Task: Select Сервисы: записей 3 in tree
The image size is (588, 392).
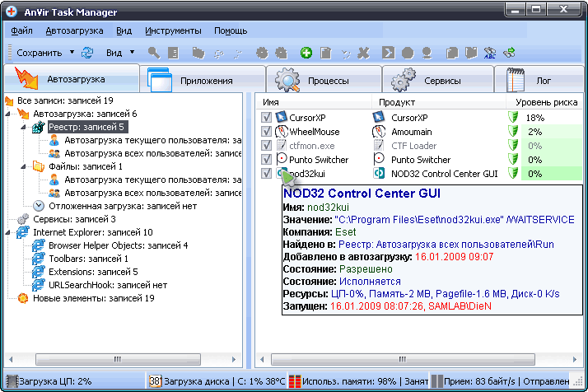Action: point(74,219)
